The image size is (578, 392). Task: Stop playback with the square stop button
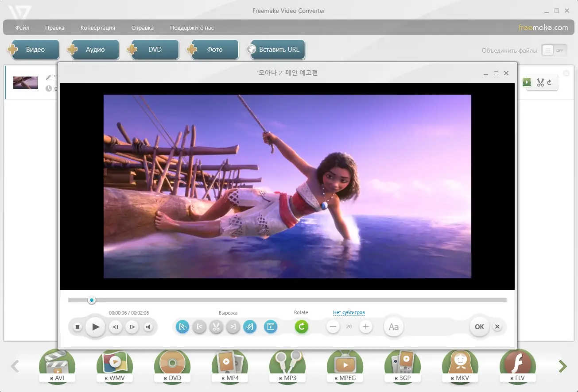(x=78, y=327)
